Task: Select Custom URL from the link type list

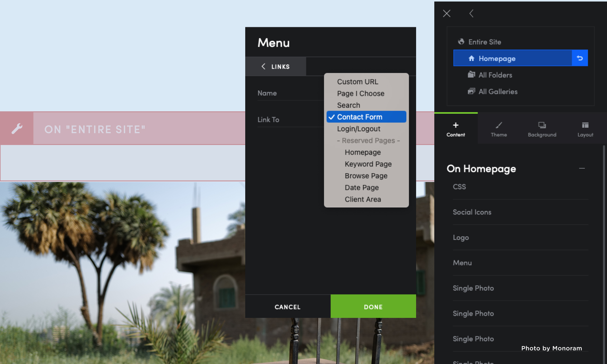Action: pyautogui.click(x=358, y=82)
